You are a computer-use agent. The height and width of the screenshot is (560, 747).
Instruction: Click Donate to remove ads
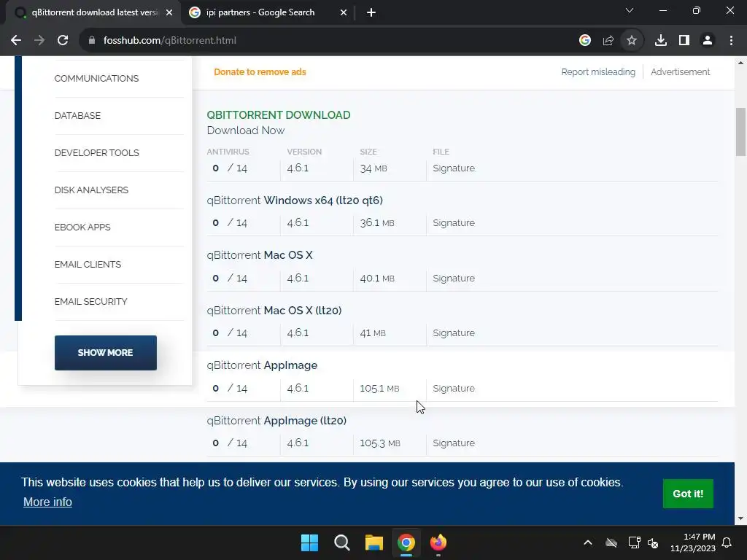point(260,72)
